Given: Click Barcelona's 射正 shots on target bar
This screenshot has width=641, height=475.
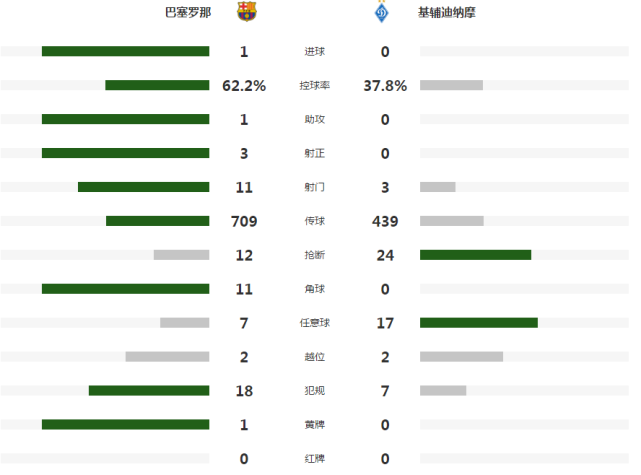Looking at the screenshot, I should (x=126, y=153).
